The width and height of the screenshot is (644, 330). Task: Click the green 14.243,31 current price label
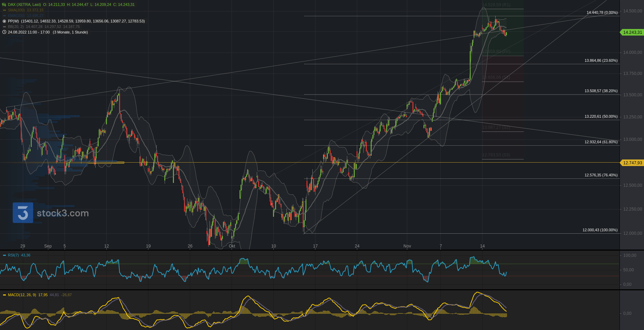(x=632, y=32)
